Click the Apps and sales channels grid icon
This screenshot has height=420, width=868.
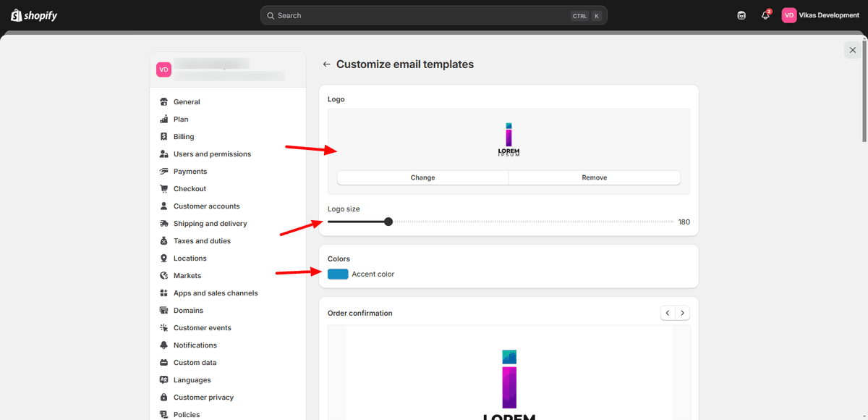point(164,293)
